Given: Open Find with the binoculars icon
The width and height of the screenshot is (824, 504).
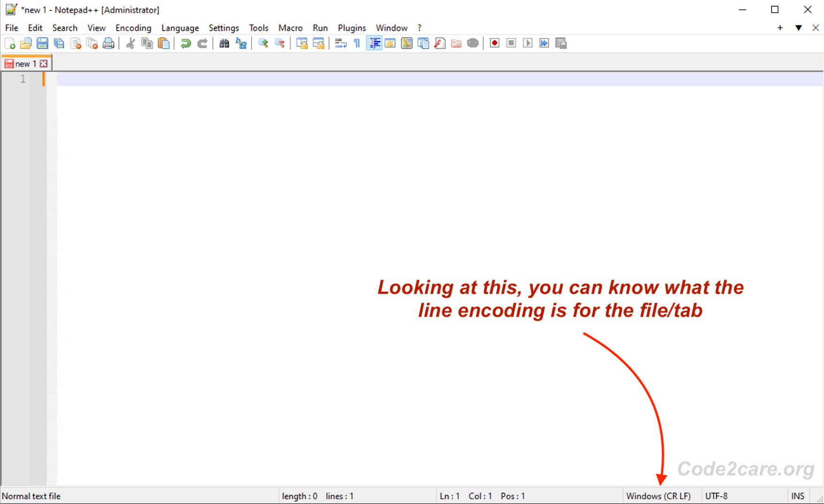Looking at the screenshot, I should click(x=224, y=43).
